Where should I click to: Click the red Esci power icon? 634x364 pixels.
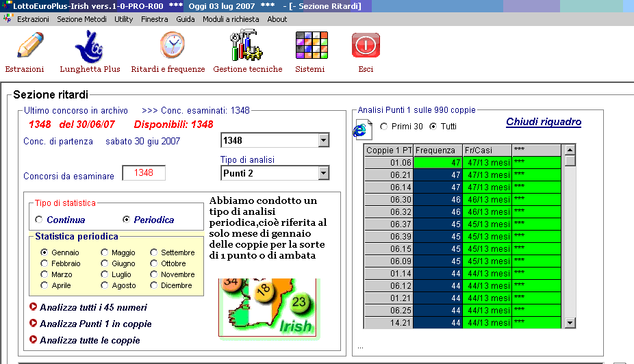click(366, 45)
